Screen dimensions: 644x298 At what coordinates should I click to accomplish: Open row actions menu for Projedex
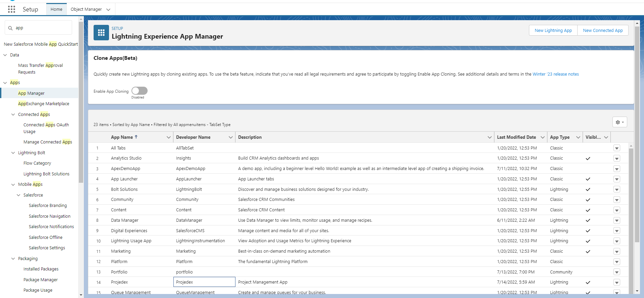coord(617,283)
